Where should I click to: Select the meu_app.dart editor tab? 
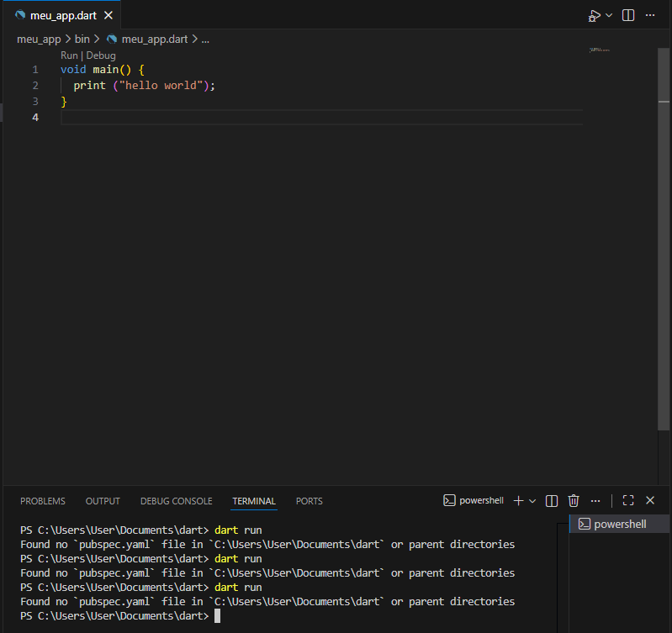pyautogui.click(x=63, y=16)
